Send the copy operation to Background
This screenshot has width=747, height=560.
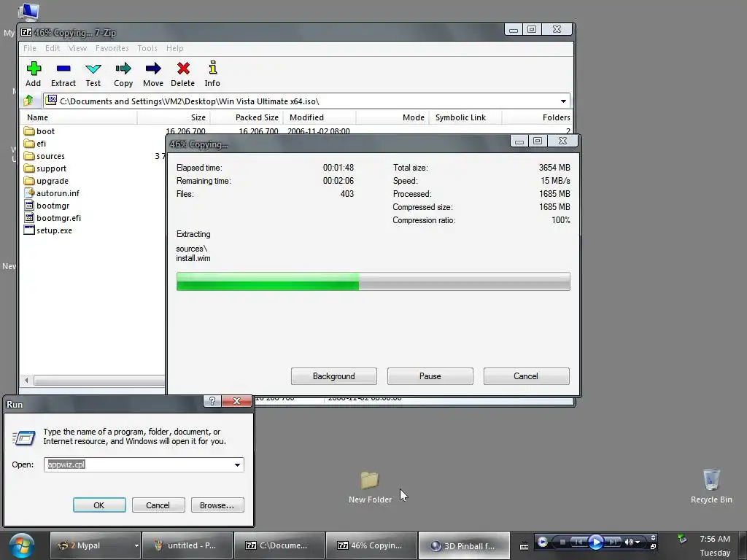pyautogui.click(x=334, y=376)
